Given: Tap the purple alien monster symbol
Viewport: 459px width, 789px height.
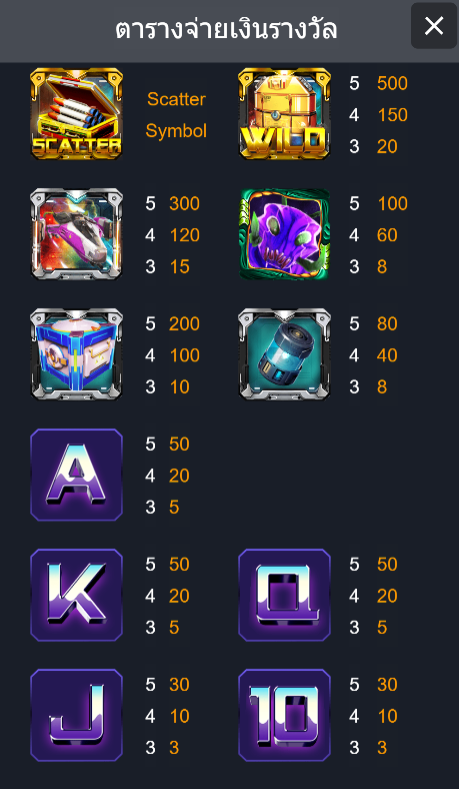Looking at the screenshot, I should click(284, 234).
